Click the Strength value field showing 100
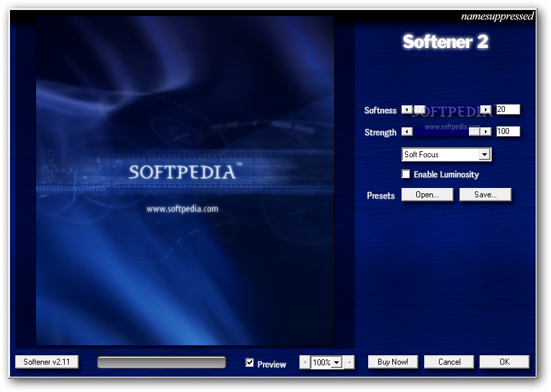Screen dimensions: 551x392 point(508,131)
